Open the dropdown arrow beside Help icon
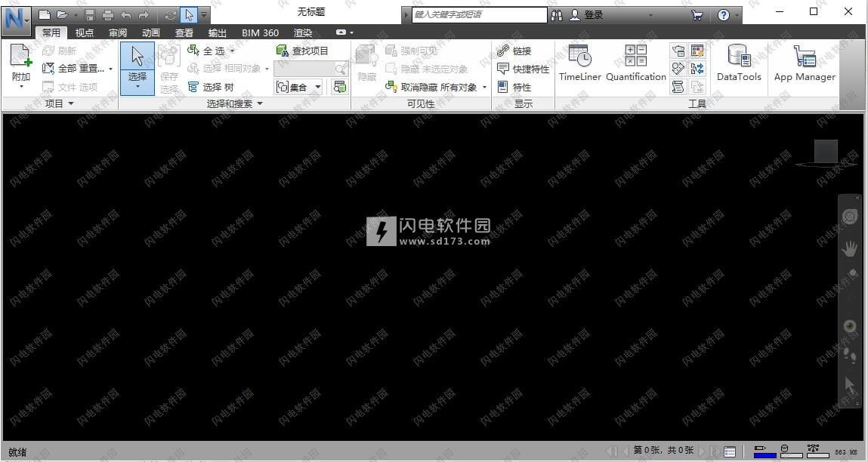 click(x=737, y=15)
